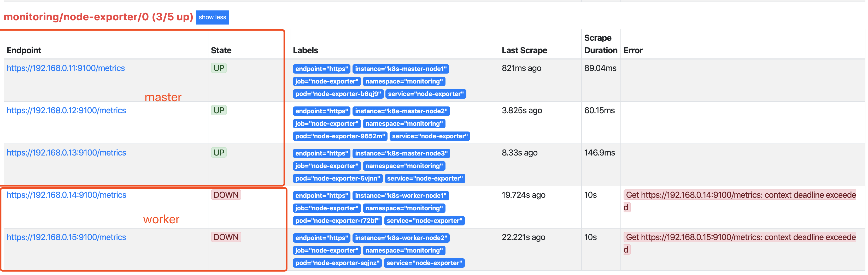The width and height of the screenshot is (868, 275).
Task: Click the pod="node-exporter-9652m" label badge
Action: pos(340,136)
